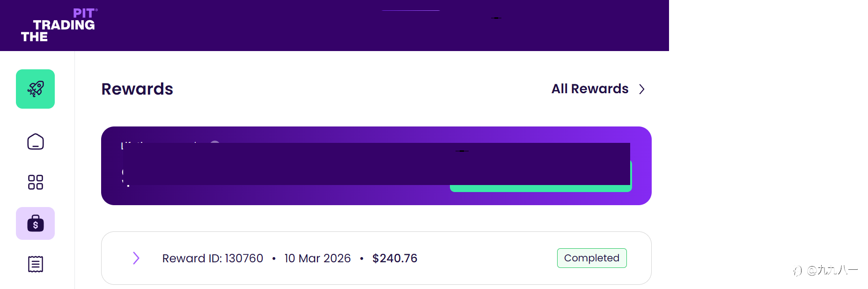Click the arrow next to All Rewards
The image size is (868, 289).
[x=642, y=89]
